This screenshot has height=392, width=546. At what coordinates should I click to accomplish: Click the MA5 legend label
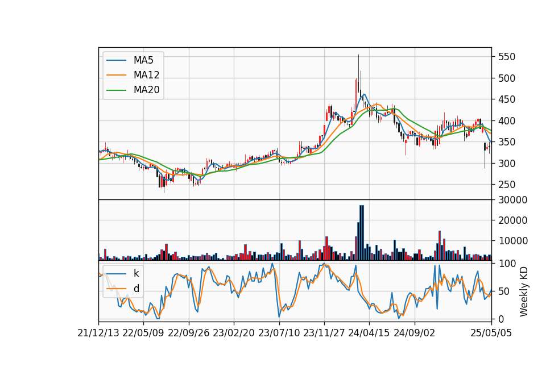[x=143, y=60]
